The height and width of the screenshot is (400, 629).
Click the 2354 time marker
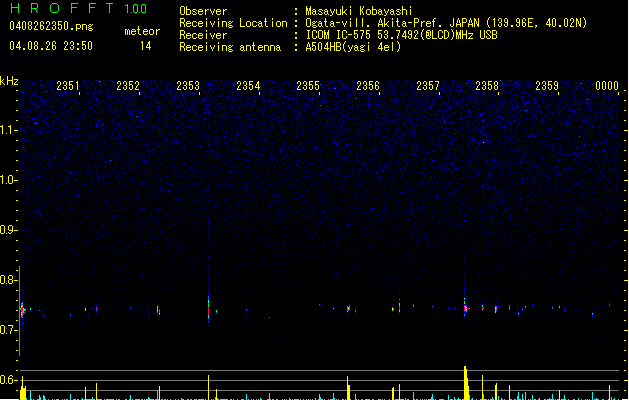248,85
